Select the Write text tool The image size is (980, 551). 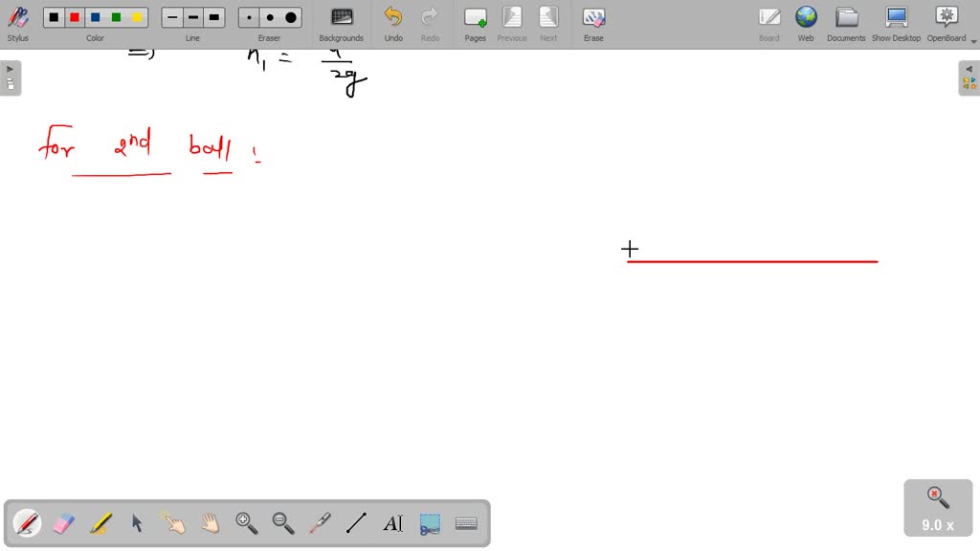point(392,523)
